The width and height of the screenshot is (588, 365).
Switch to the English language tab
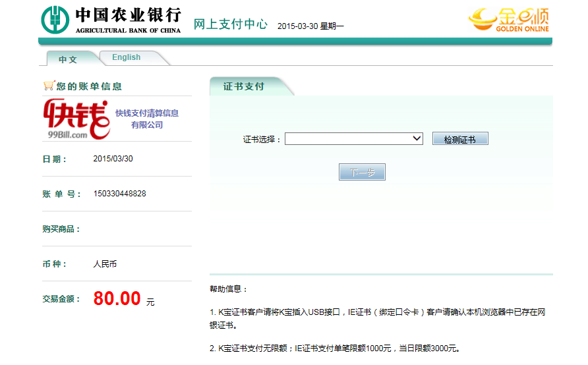pyautogui.click(x=126, y=57)
